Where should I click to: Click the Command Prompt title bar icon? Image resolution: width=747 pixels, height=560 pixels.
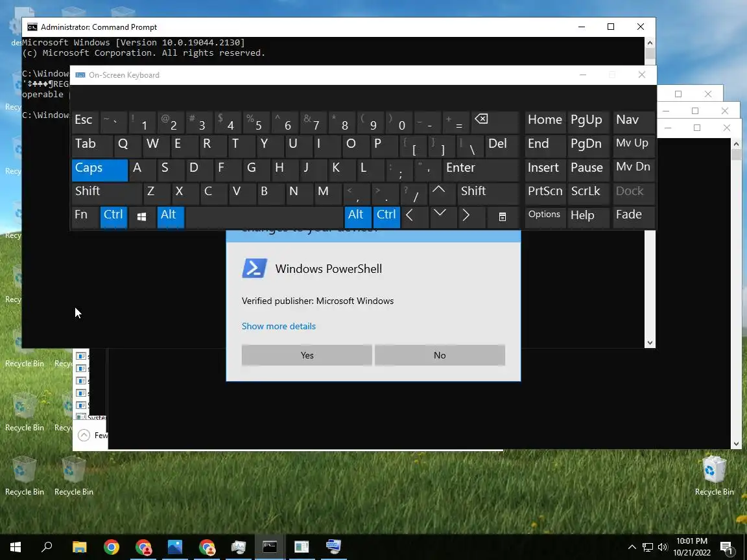[x=32, y=27]
